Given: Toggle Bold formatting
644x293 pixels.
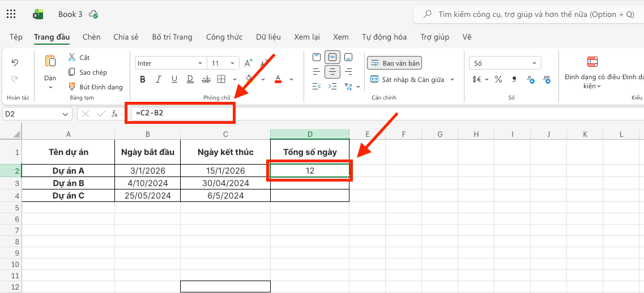Looking at the screenshot, I should pyautogui.click(x=143, y=79).
